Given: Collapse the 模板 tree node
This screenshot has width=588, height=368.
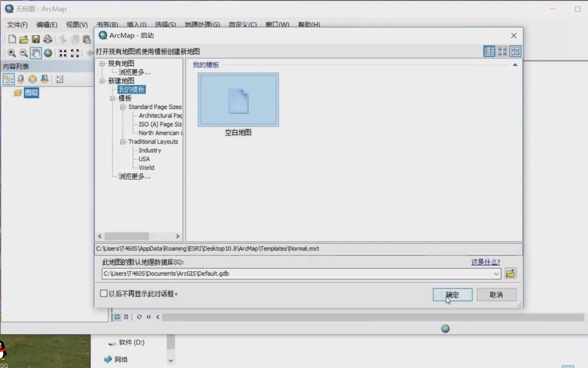Looking at the screenshot, I should point(112,99).
